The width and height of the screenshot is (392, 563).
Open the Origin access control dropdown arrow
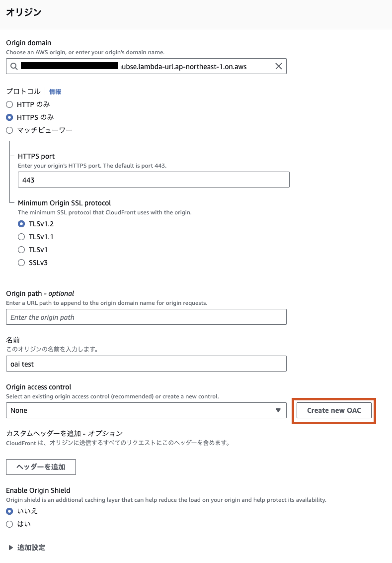tap(278, 410)
